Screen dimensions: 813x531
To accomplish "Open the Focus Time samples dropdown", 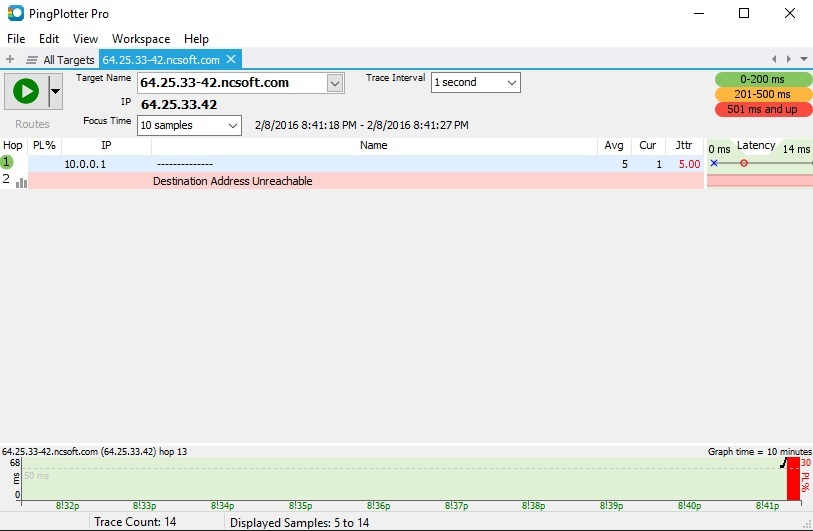I will click(x=189, y=125).
